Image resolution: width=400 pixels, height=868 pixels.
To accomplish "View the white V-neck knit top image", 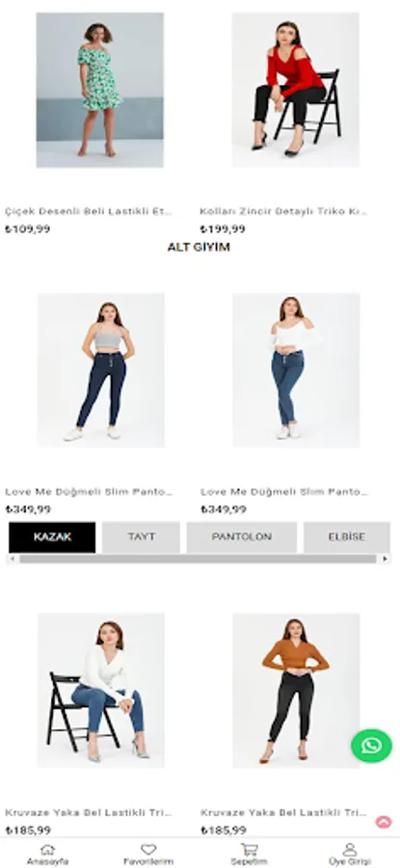I will click(x=100, y=690).
